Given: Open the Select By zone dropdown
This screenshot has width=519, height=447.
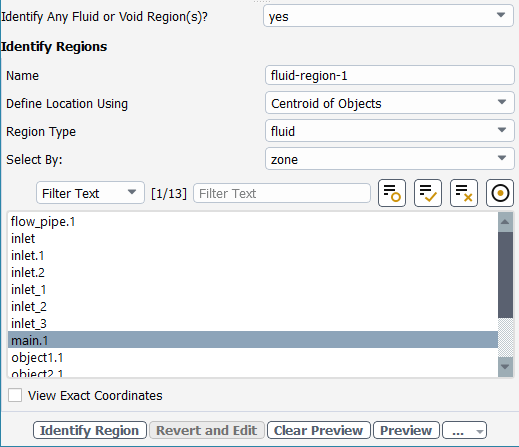Looking at the screenshot, I should (x=390, y=159).
